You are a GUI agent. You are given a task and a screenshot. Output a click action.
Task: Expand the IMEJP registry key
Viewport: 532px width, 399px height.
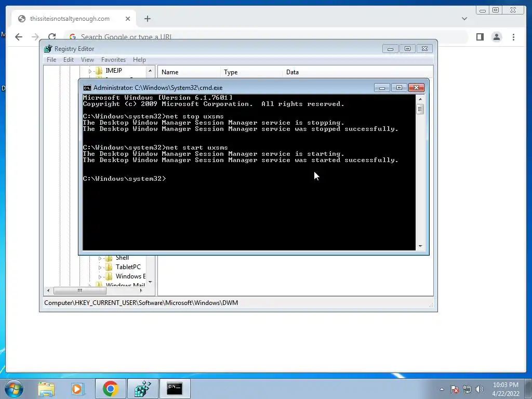(x=90, y=71)
